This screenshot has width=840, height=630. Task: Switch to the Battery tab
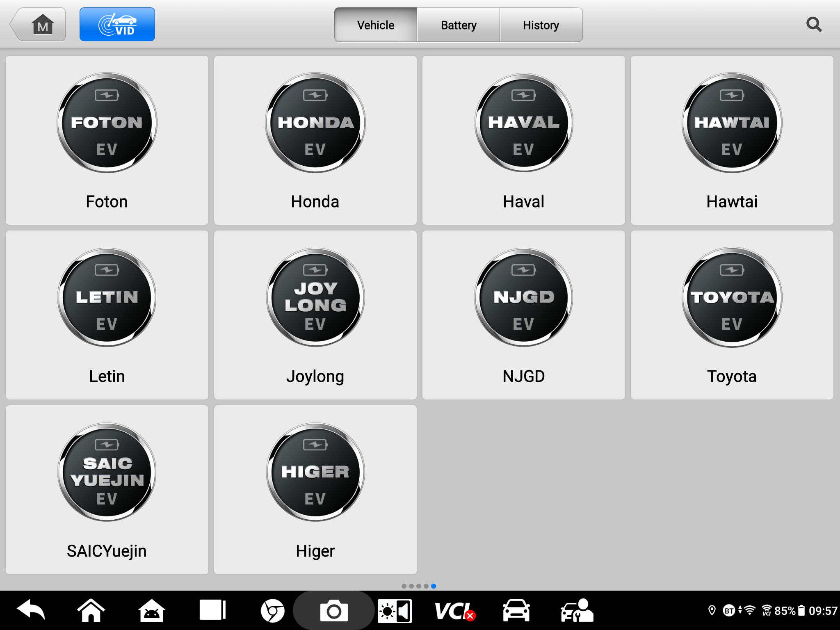(459, 25)
